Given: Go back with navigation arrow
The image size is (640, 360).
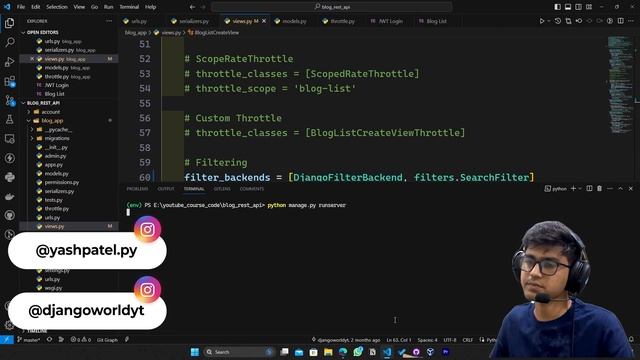Looking at the screenshot, I should [x=192, y=7].
